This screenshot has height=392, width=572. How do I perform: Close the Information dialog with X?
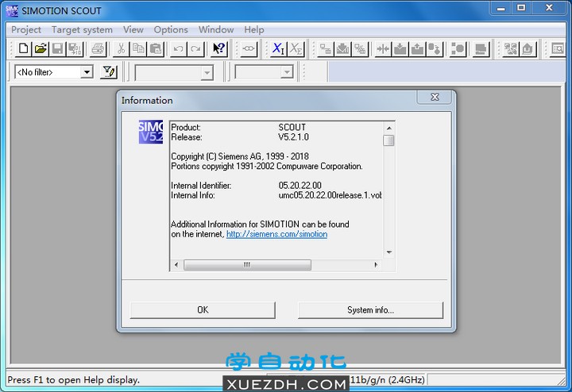435,97
